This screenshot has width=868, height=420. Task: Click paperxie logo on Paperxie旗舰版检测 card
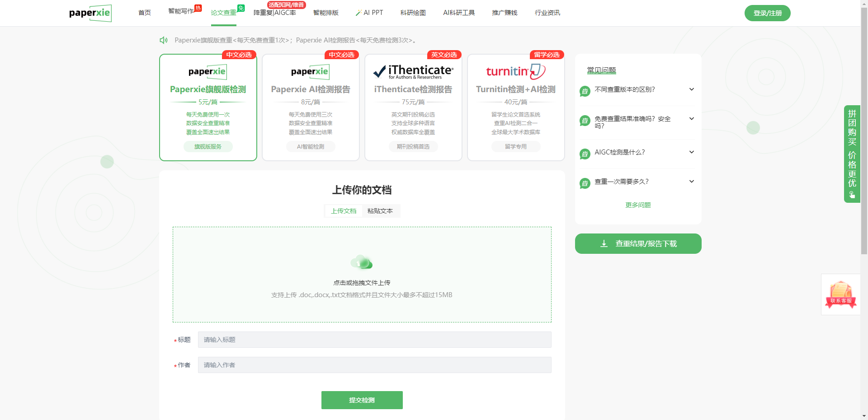[208, 71]
